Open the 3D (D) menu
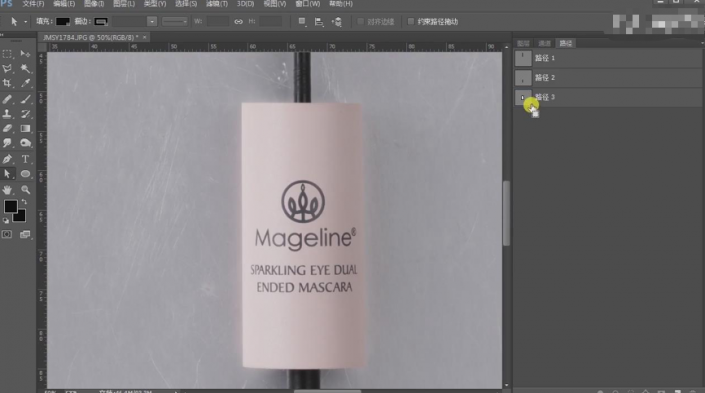Image resolution: width=705 pixels, height=393 pixels. pyautogui.click(x=245, y=4)
